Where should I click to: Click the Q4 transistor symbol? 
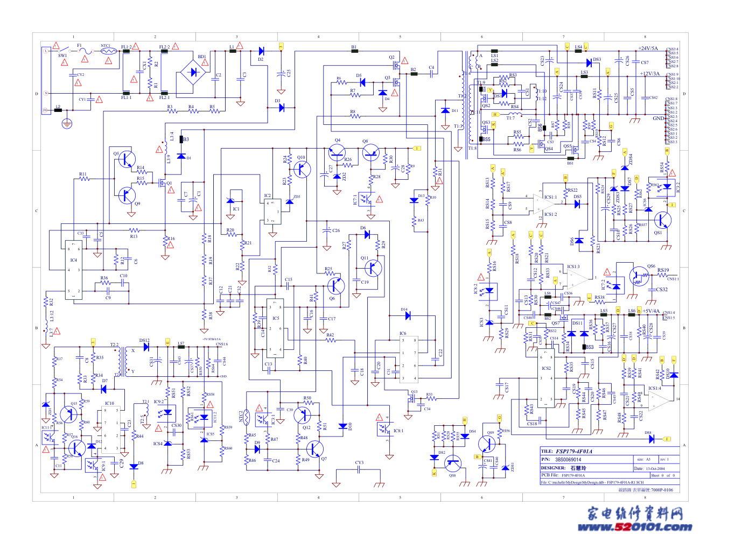(337, 153)
